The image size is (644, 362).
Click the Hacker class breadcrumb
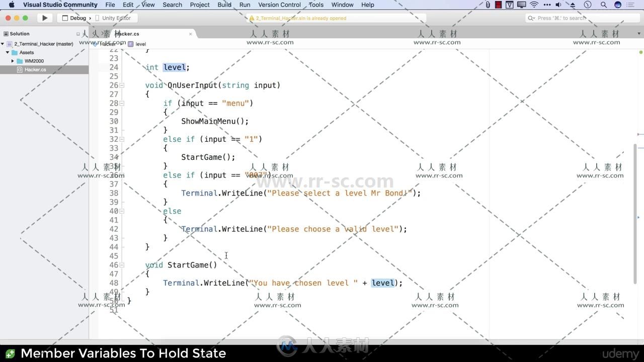[107, 44]
